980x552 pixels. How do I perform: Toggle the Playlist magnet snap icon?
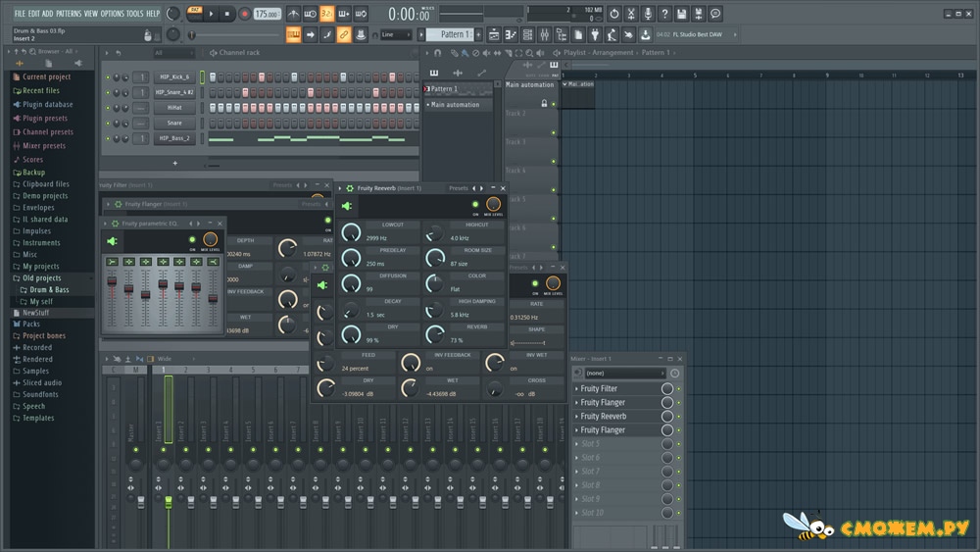[x=437, y=53]
